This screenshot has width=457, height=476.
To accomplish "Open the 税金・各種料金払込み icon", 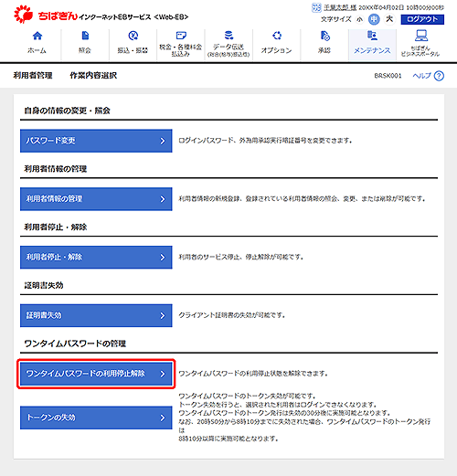I will [x=181, y=36].
